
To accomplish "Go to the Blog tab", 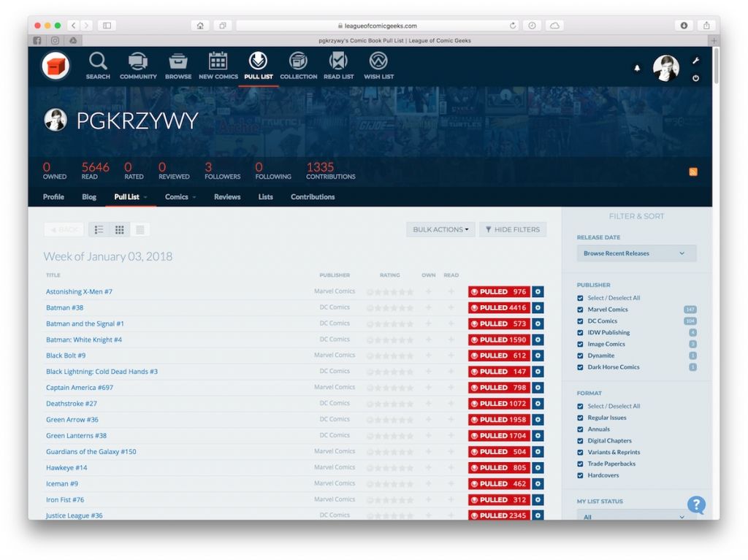I will coord(89,197).
